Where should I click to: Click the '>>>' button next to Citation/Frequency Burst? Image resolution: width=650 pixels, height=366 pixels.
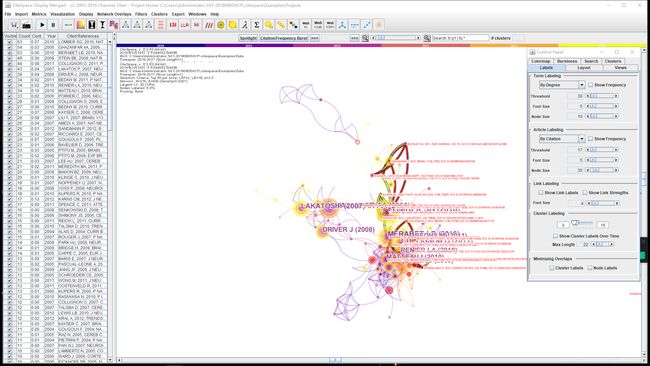click(315, 38)
